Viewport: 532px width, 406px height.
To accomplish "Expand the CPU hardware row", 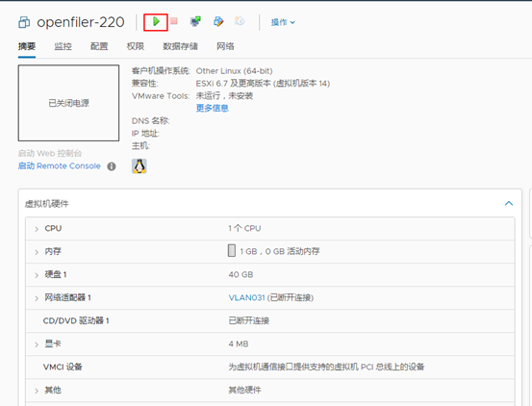I will [37, 229].
